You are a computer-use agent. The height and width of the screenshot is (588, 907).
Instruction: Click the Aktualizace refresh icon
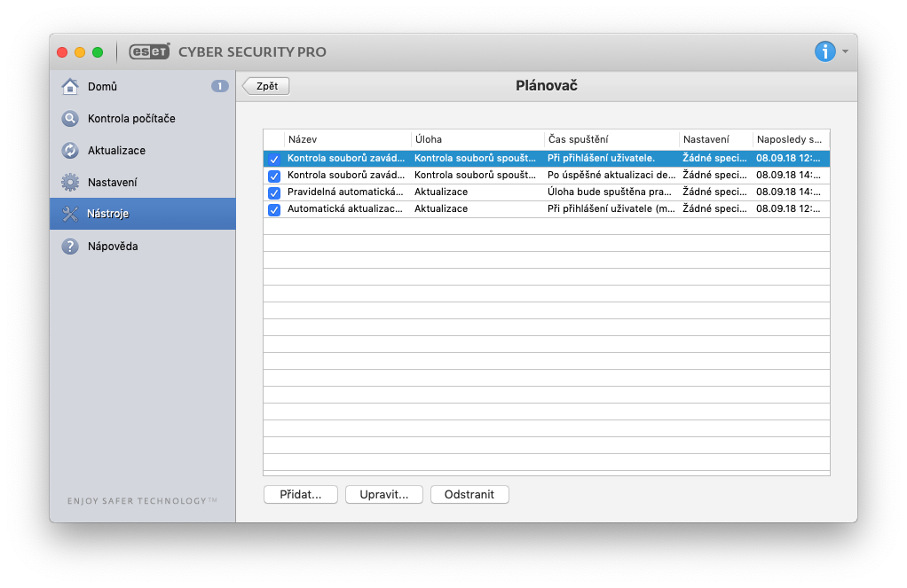pos(70,151)
